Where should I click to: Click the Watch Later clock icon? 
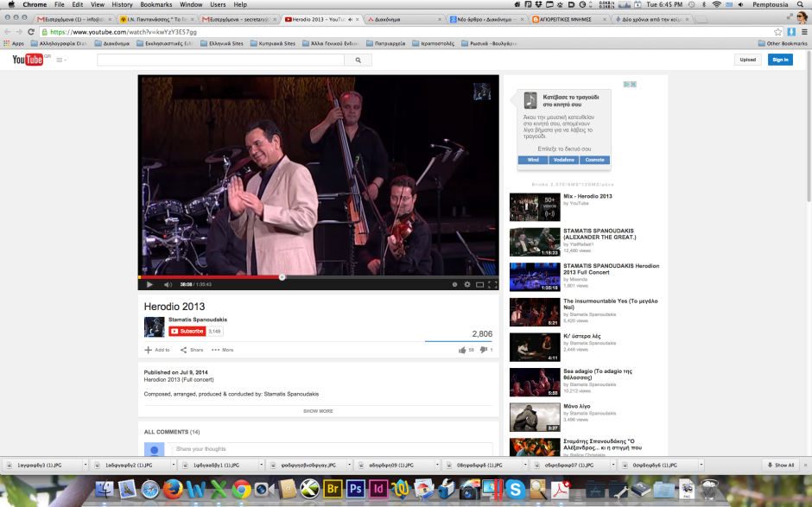click(454, 284)
